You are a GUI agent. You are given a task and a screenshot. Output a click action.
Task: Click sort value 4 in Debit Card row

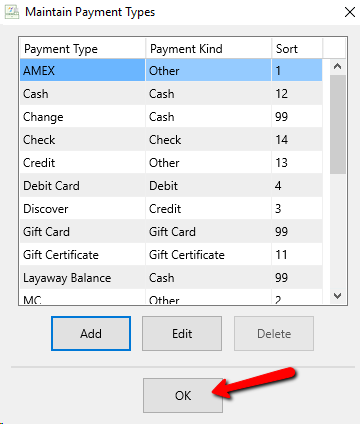click(x=297, y=186)
